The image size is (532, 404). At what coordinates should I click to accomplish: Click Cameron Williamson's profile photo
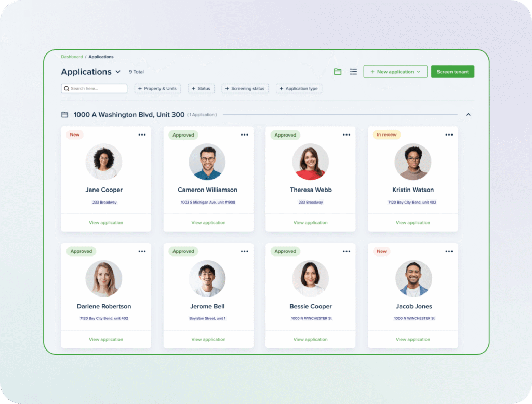coord(207,162)
